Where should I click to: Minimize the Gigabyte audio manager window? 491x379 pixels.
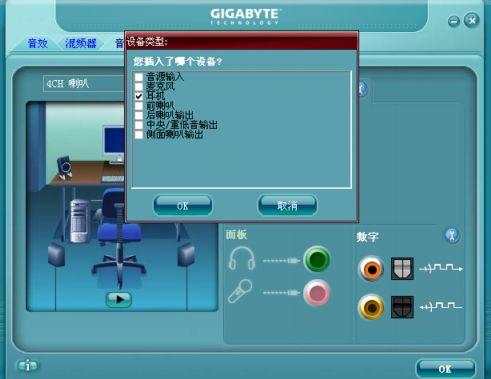454,21
